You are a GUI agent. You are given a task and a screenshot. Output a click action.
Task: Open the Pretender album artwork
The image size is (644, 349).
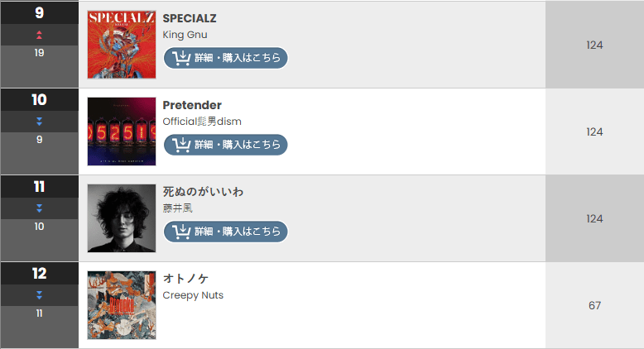click(121, 131)
